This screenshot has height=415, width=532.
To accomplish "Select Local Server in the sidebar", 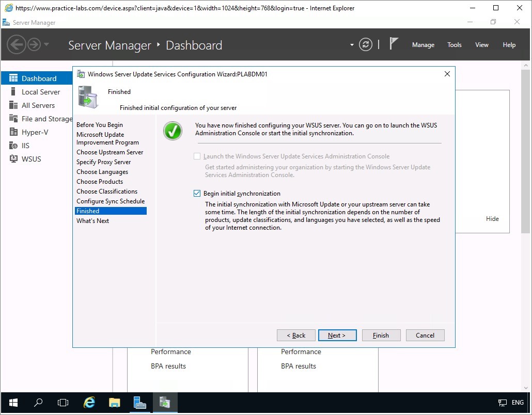I will pyautogui.click(x=41, y=92).
